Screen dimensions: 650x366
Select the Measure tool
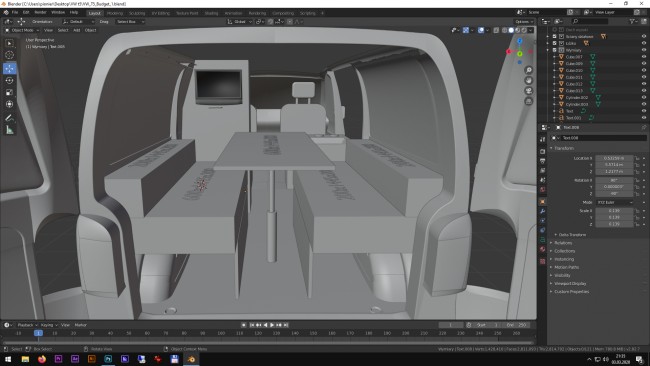(x=10, y=130)
